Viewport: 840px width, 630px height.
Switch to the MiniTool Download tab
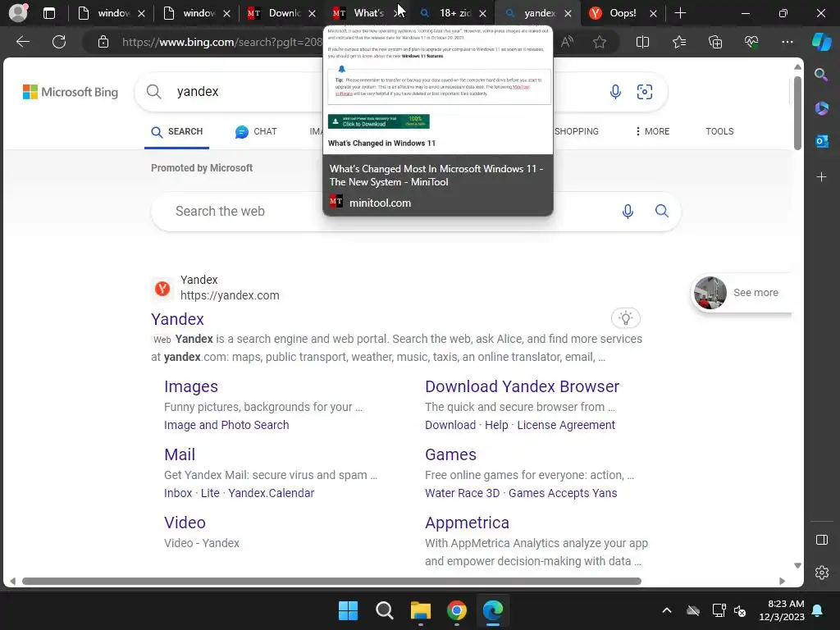pos(281,13)
